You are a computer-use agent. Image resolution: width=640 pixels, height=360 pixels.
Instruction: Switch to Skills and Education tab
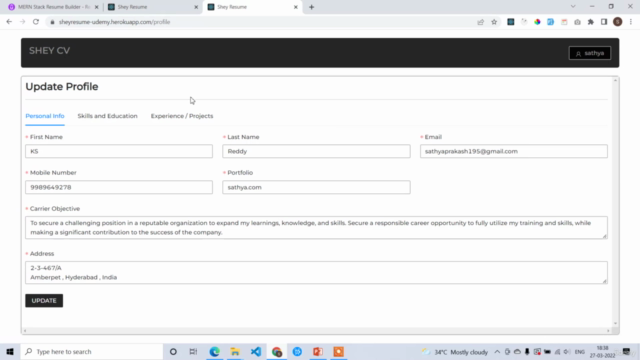(x=107, y=116)
